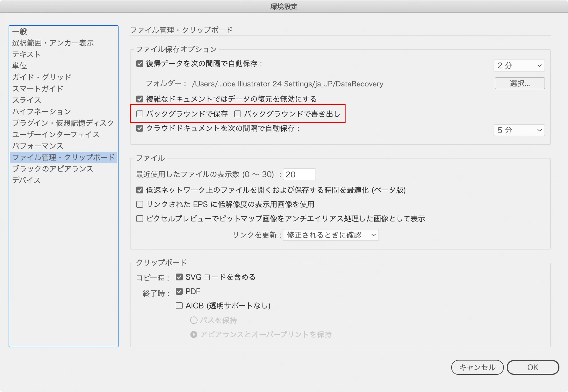Click the recent files count field
The image size is (568, 392).
pos(299,174)
